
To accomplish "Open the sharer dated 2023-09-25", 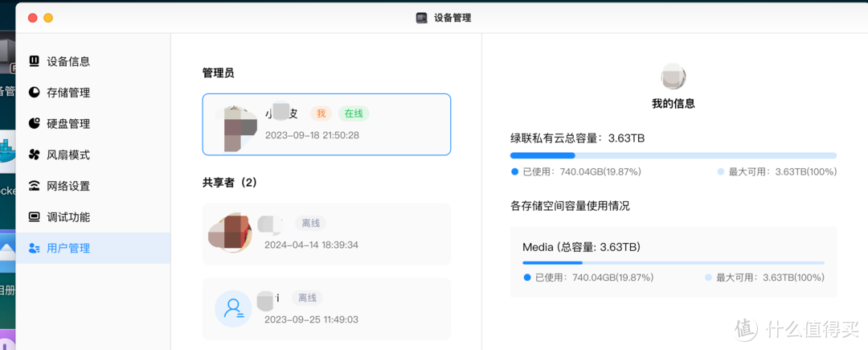I will (326, 308).
